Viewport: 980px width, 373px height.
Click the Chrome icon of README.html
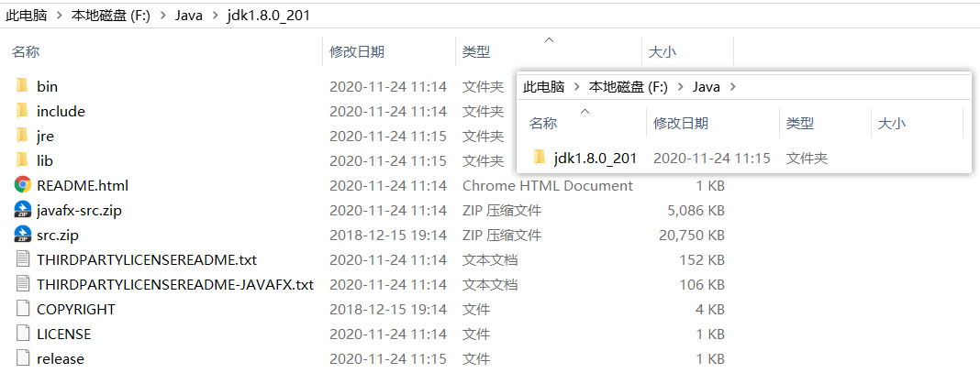pyautogui.click(x=23, y=185)
